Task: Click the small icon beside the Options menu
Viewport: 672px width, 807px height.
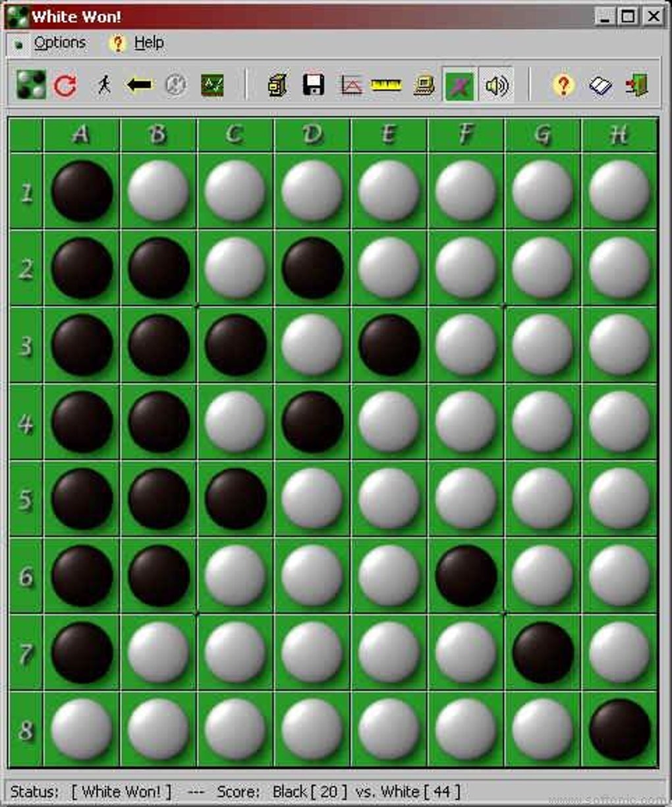Action: click(18, 44)
